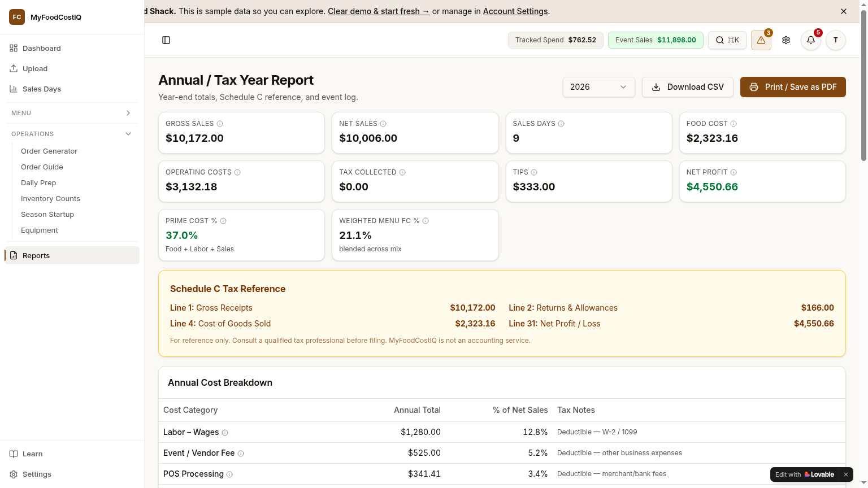The height and width of the screenshot is (488, 868).
Task: Open the T user avatar menu
Action: pos(836,40)
